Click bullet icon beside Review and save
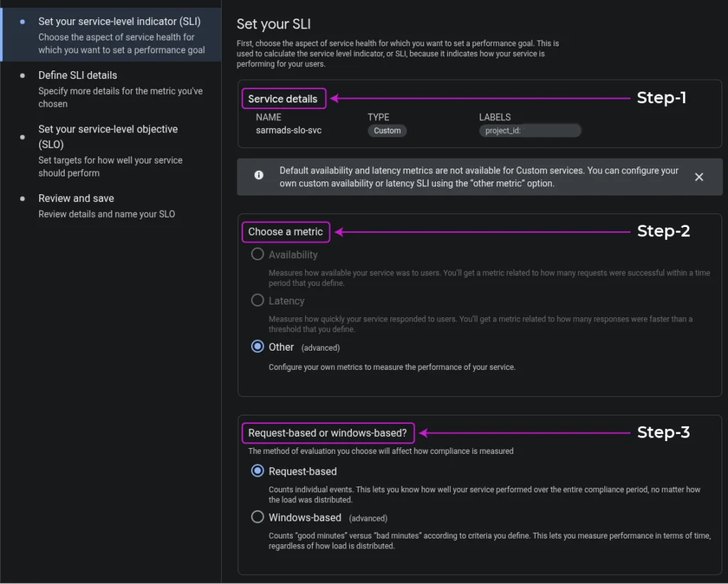Image resolution: width=728 pixels, height=584 pixels. 23,198
